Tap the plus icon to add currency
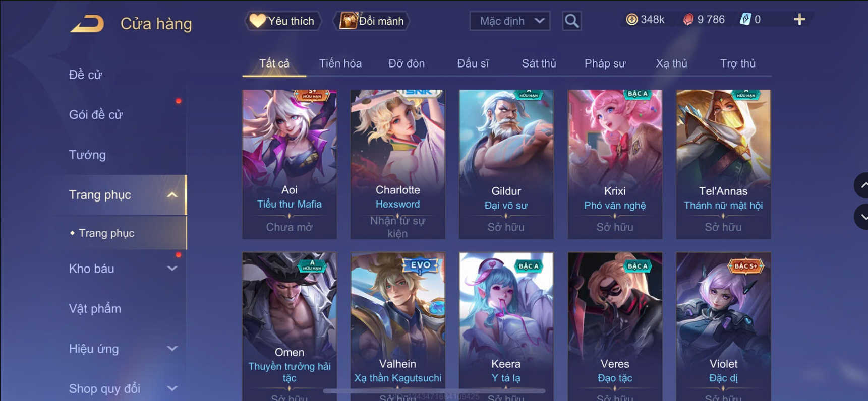Screen dimensions: 868x401 [x=799, y=20]
